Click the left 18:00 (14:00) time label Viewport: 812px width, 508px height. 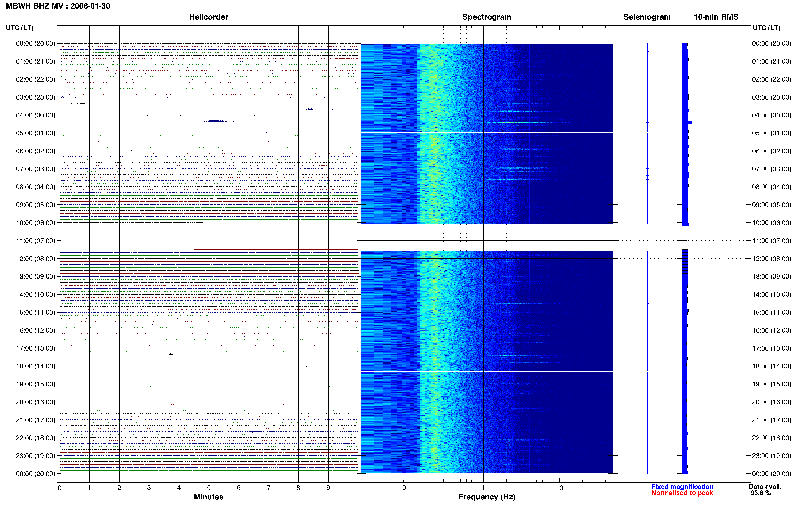pos(36,366)
